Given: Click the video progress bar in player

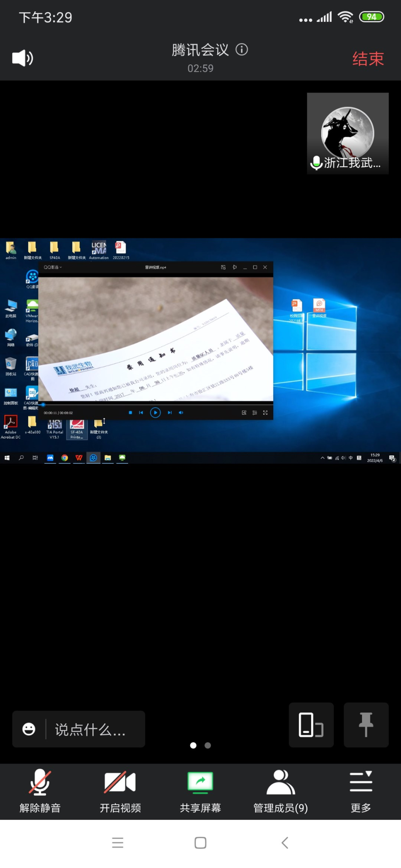Looking at the screenshot, I should pos(155,404).
